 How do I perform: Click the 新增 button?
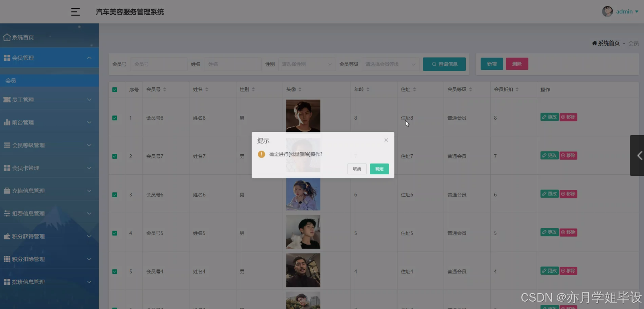point(492,64)
